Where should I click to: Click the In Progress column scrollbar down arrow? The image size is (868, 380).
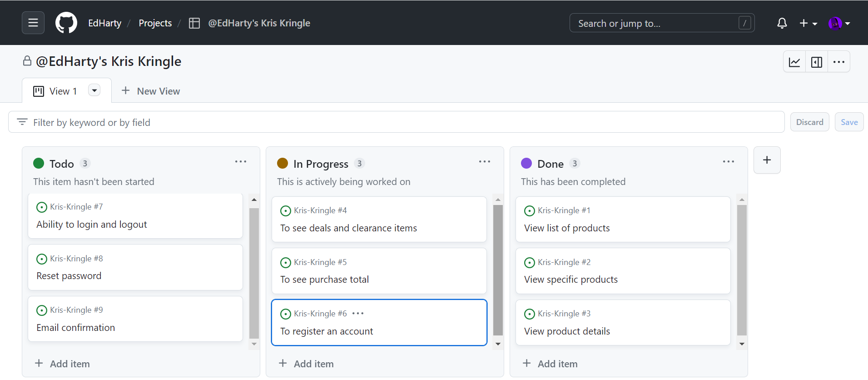[498, 344]
